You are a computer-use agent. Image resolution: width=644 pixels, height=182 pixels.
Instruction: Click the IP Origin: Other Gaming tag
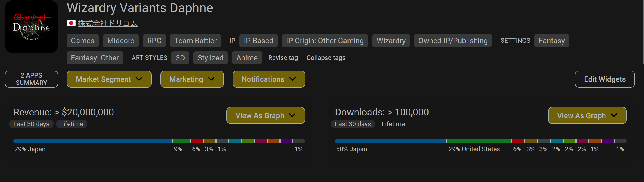[x=325, y=41]
